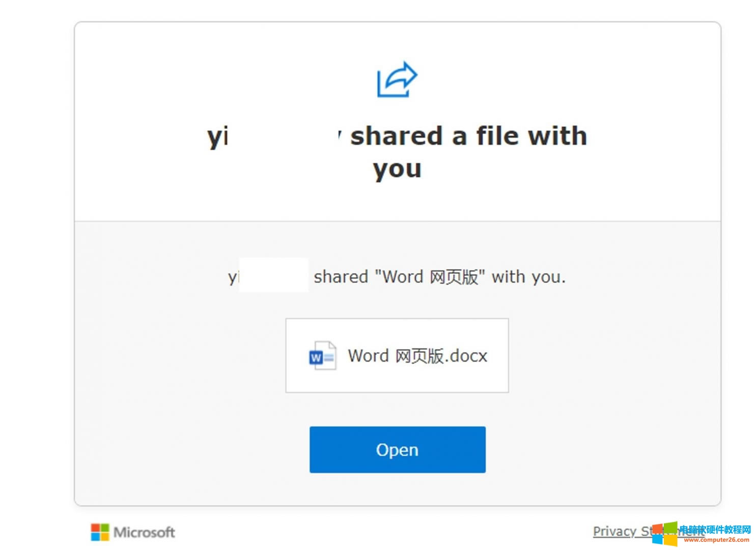This screenshot has width=756, height=550.
Task: Open the www.computer26.com watermark URL
Action: pos(716,540)
